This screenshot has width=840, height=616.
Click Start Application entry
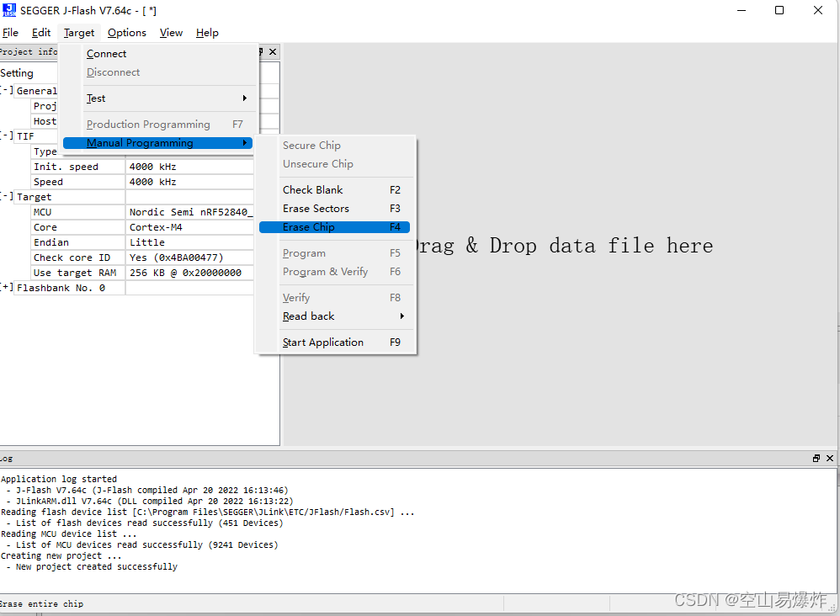[x=335, y=343]
